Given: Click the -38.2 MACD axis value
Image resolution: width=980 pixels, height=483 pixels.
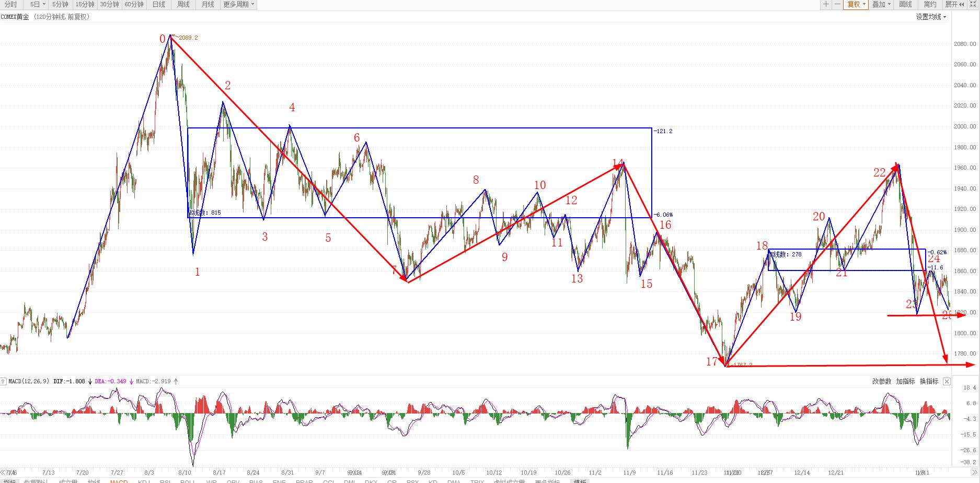Looking at the screenshot, I should pos(969,462).
